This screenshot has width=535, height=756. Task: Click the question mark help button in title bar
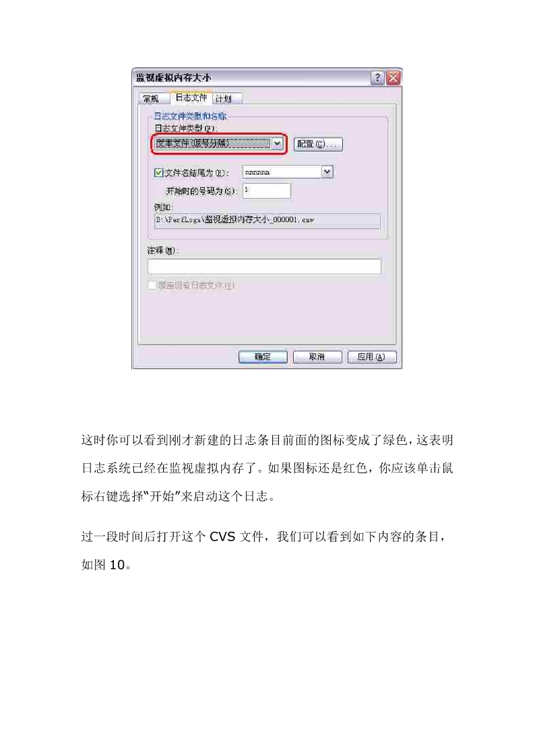click(377, 77)
